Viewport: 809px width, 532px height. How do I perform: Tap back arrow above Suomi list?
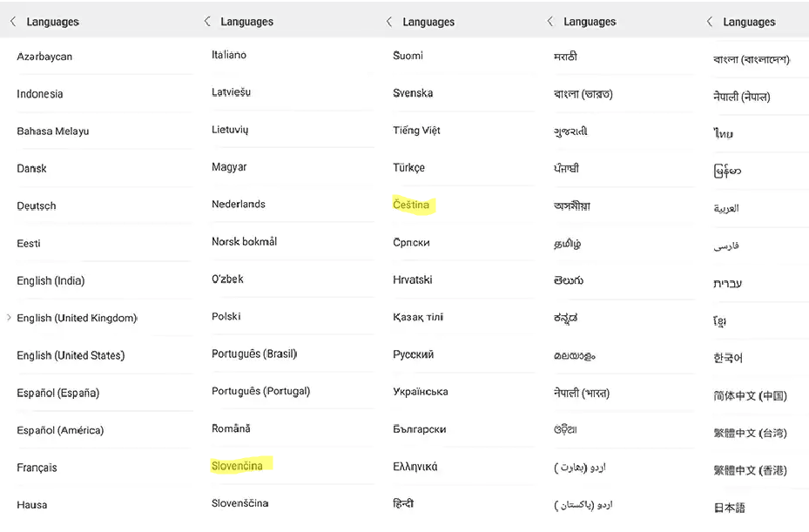[x=389, y=22]
